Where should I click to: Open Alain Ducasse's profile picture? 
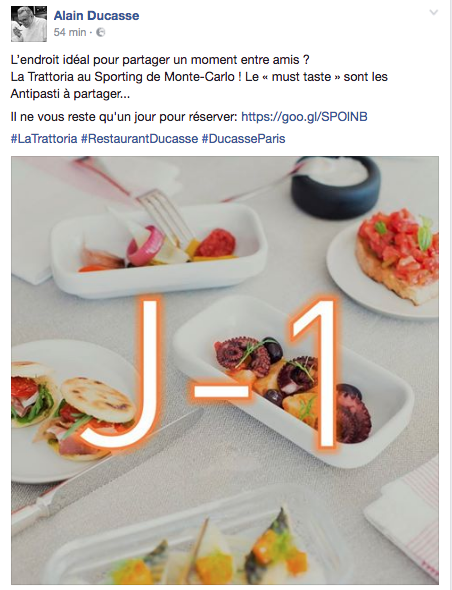click(29, 24)
